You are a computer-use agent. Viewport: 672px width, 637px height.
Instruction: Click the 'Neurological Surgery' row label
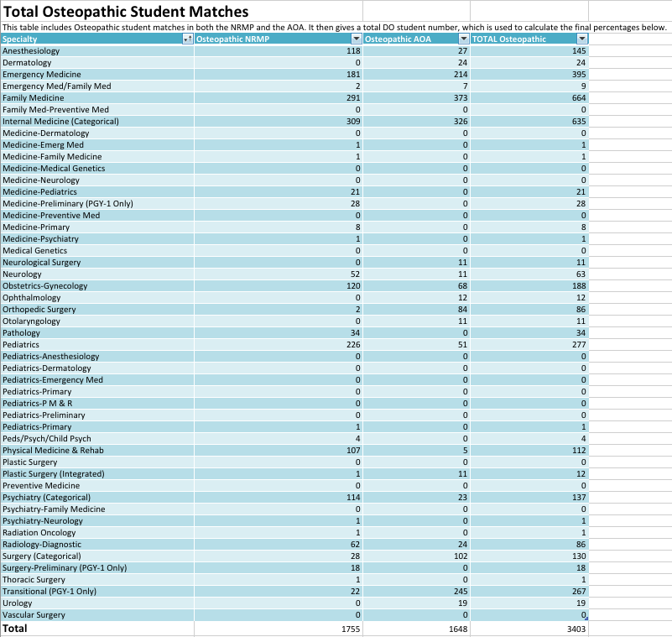42,263
